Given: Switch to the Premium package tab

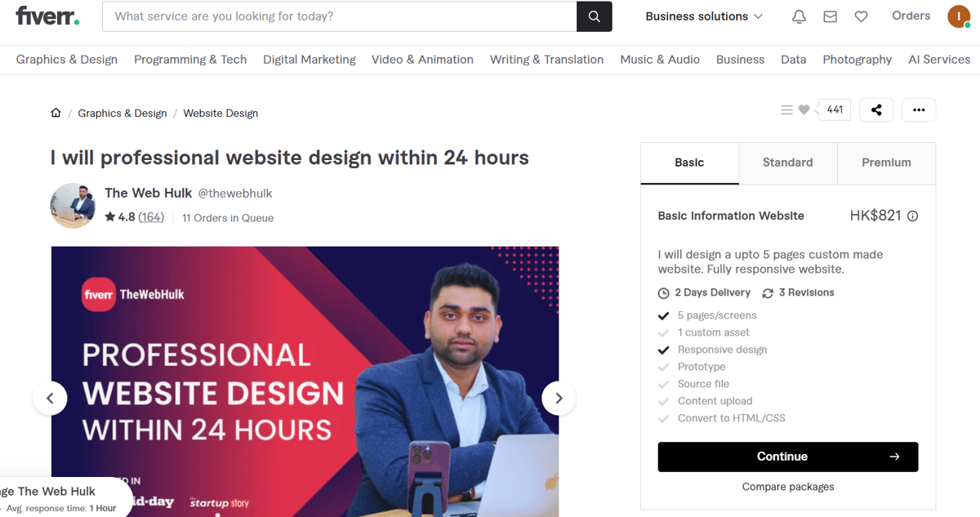Looking at the screenshot, I should 886,163.
